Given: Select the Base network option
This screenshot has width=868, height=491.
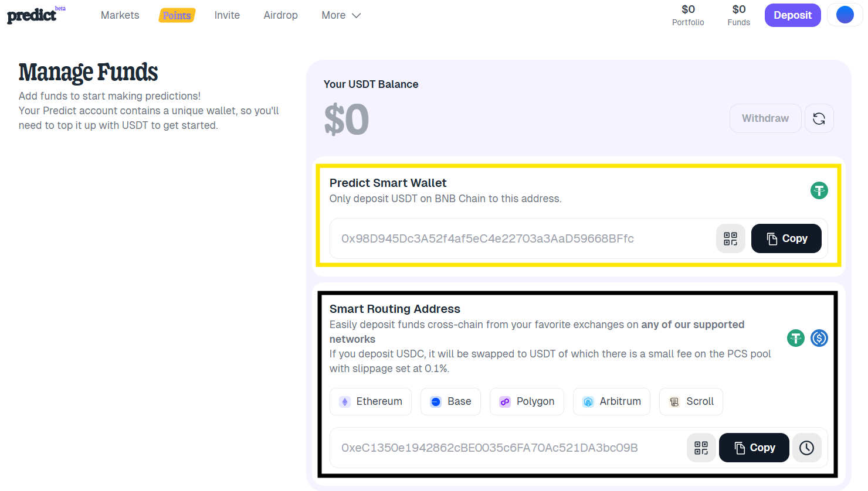Looking at the screenshot, I should (450, 401).
